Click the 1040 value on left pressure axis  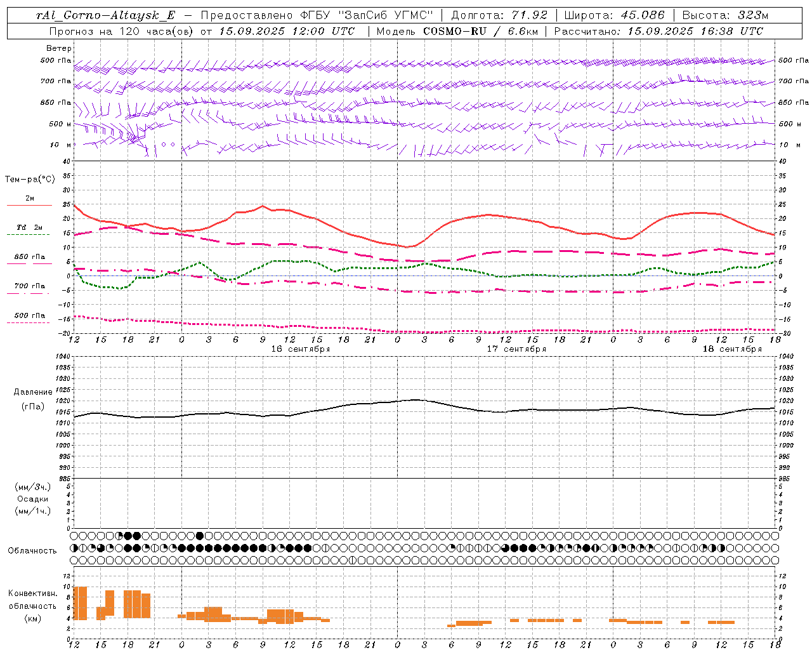tap(62, 357)
